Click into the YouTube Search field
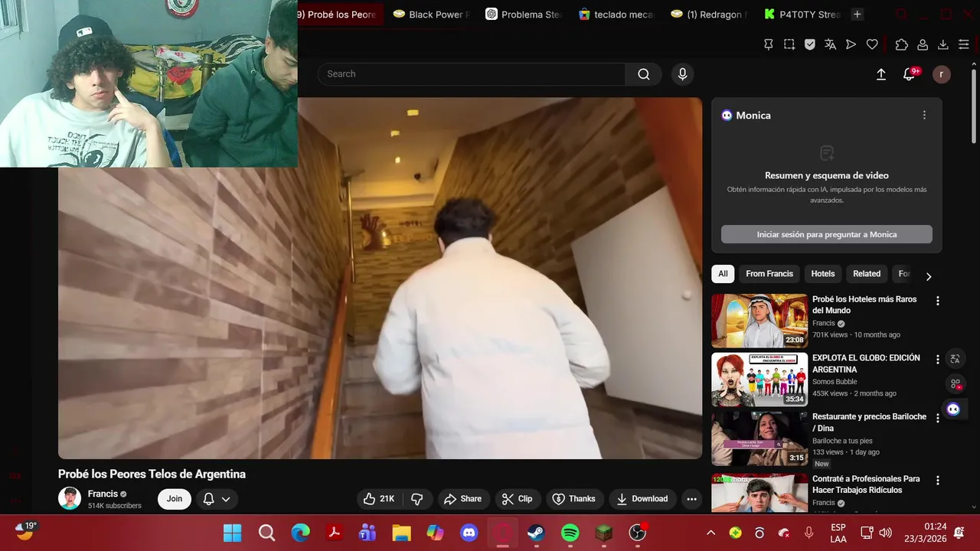980x551 pixels. (472, 74)
